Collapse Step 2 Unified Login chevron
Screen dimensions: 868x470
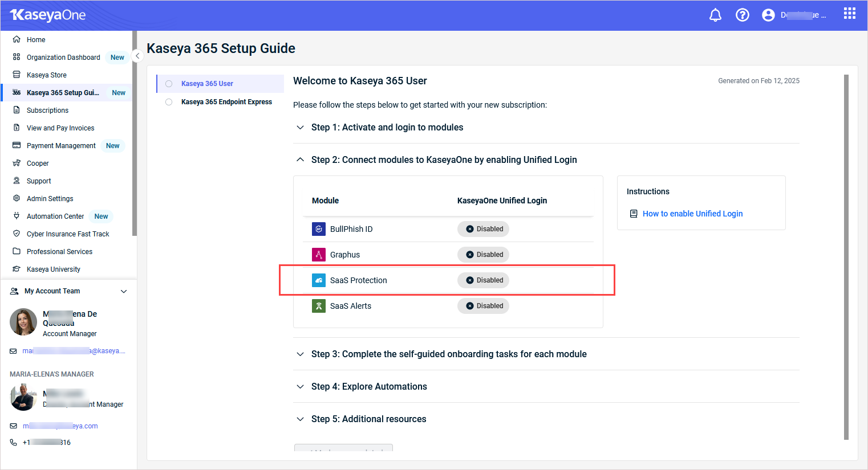point(300,160)
